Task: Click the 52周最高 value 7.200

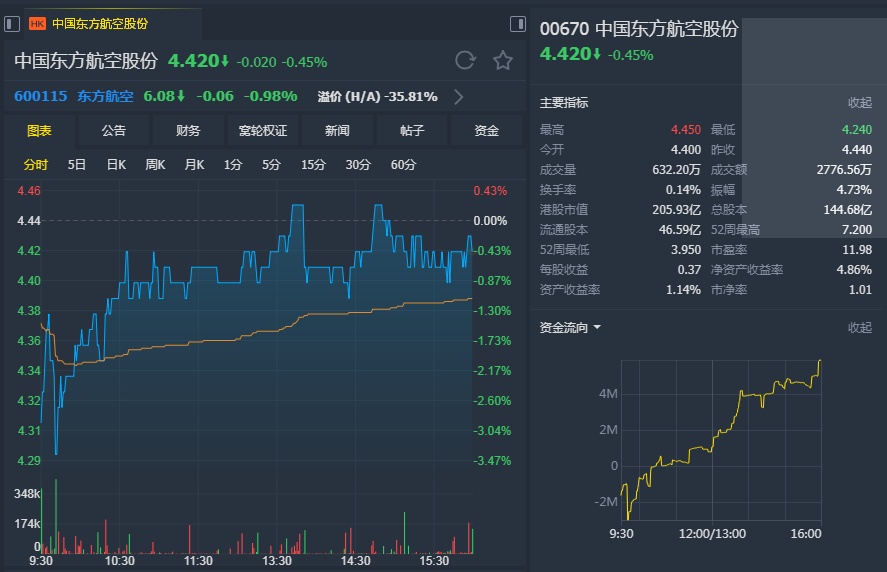Action: click(856, 230)
